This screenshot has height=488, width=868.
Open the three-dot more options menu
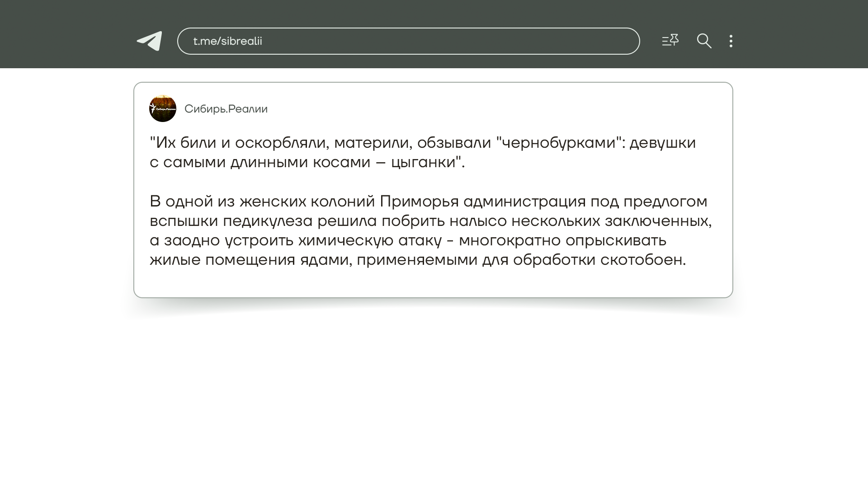731,41
